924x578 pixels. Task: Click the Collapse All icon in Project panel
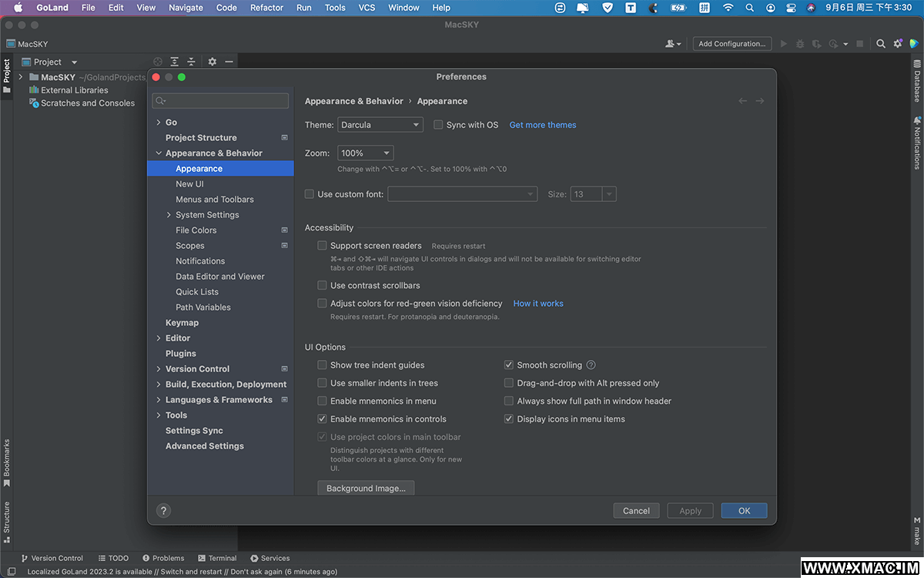191,62
